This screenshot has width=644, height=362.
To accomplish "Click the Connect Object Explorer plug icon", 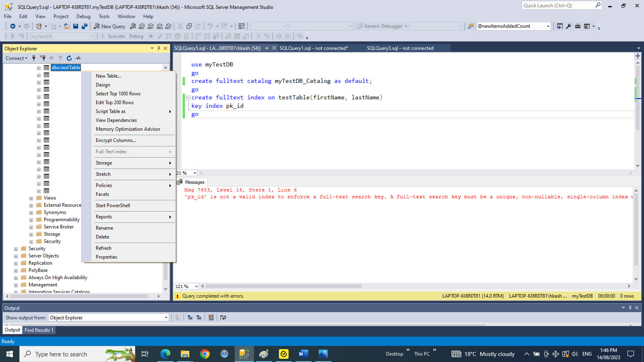I will [x=34, y=58].
